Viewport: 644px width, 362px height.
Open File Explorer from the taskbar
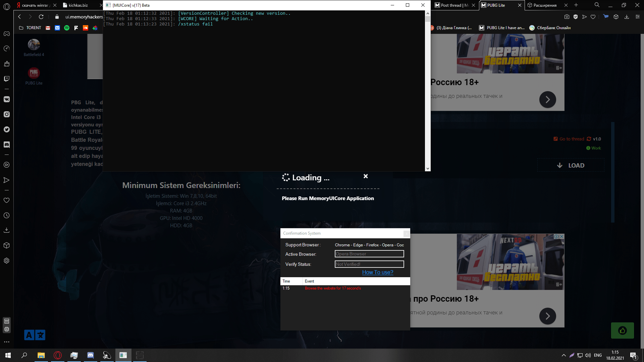(41, 355)
